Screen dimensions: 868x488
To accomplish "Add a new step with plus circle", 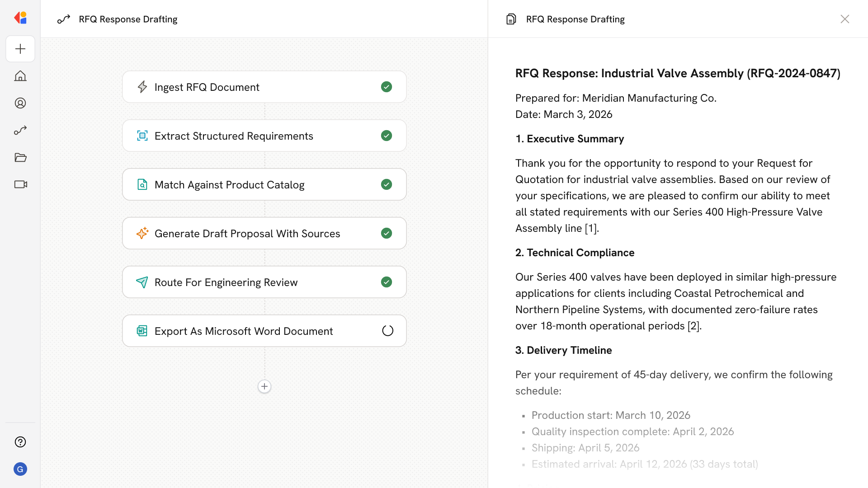I will 264,386.
